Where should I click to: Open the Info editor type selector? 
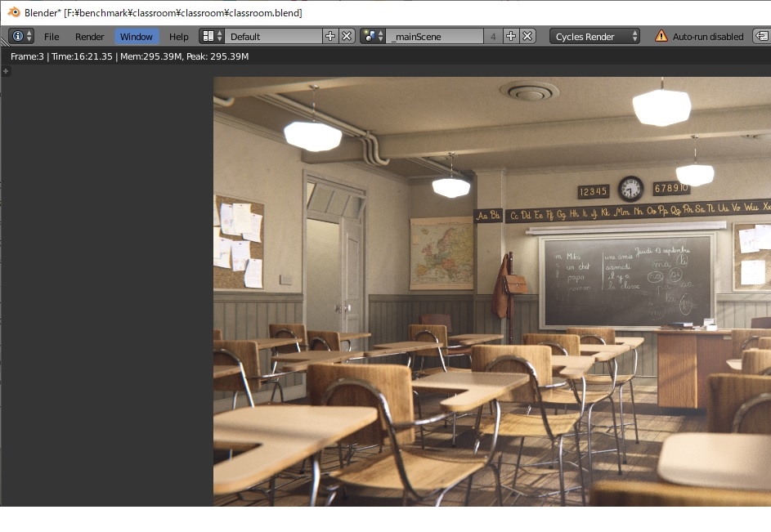21,37
